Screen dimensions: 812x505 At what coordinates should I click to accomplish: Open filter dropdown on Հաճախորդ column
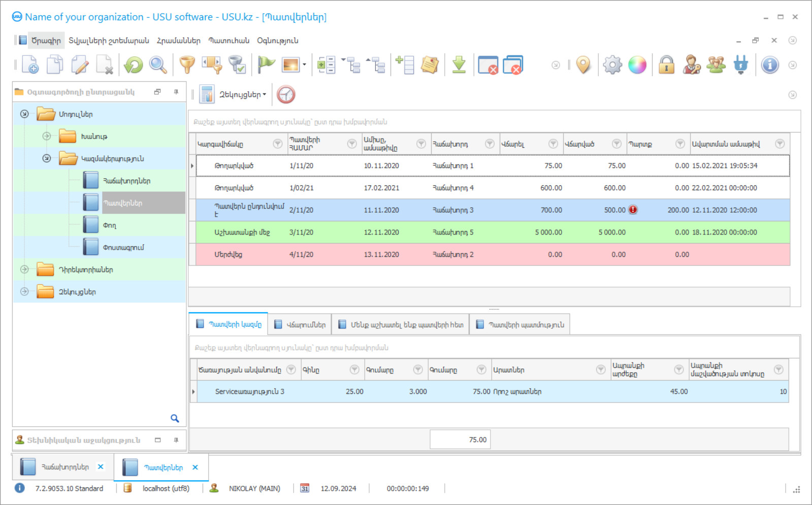[x=490, y=144]
